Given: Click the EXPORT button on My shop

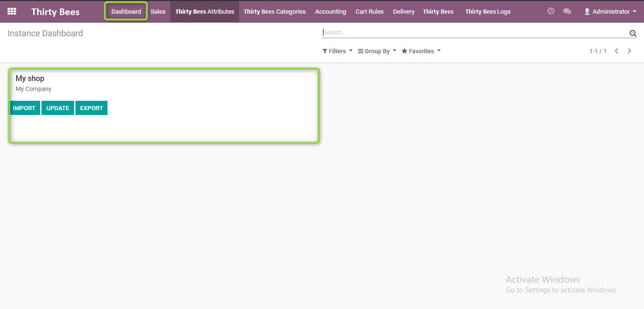Looking at the screenshot, I should [91, 108].
